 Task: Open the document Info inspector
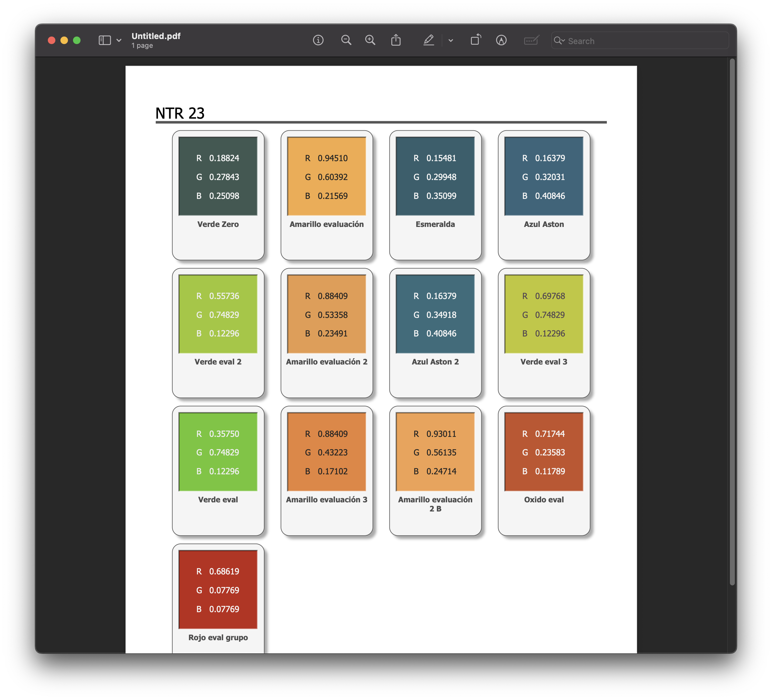318,40
